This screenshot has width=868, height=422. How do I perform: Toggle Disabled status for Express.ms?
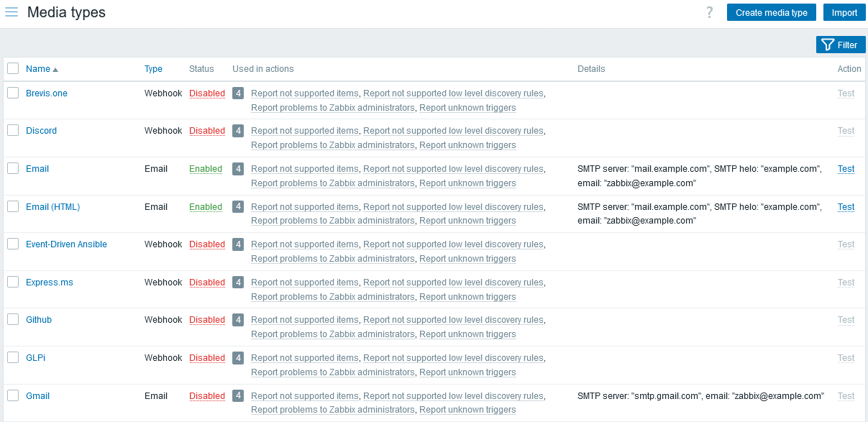pyautogui.click(x=207, y=283)
